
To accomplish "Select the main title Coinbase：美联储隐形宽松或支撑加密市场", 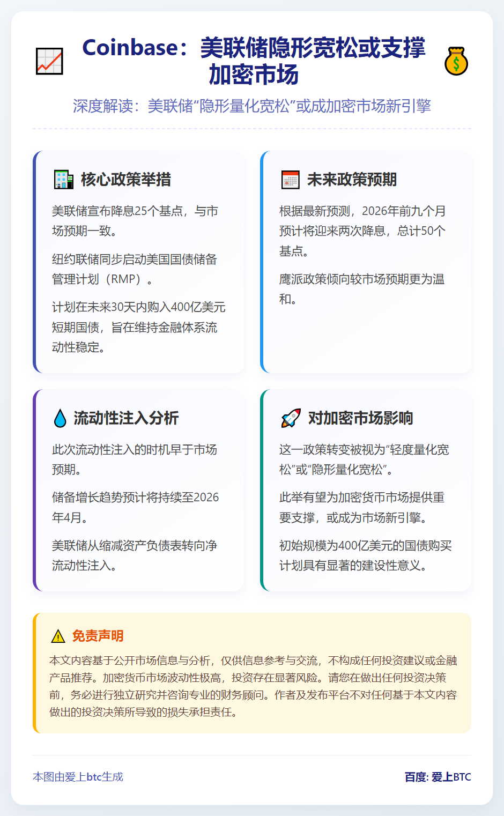I will (x=253, y=61).
